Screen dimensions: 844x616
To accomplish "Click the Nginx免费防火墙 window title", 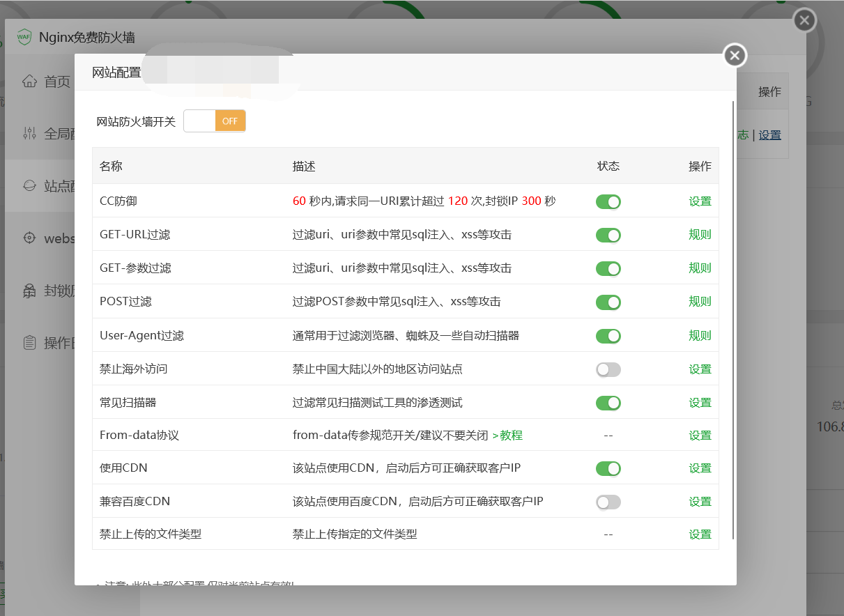I will 87,38.
